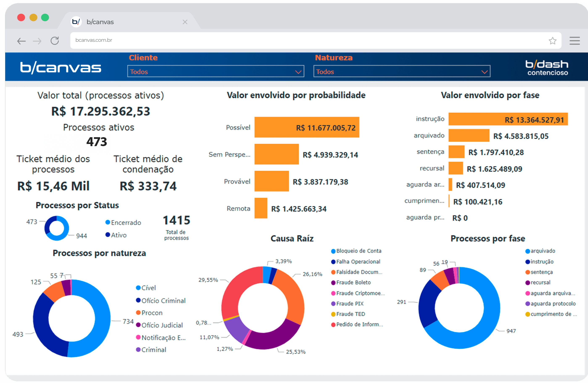The height and width of the screenshot is (383, 588).
Task: Select Fraude Criptomoe... legend item
Action: [358, 293]
